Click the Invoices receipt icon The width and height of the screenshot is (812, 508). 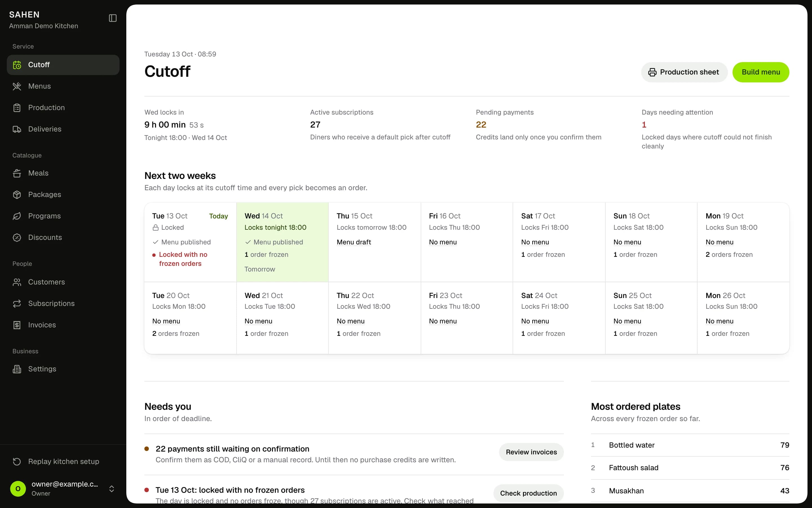(17, 325)
